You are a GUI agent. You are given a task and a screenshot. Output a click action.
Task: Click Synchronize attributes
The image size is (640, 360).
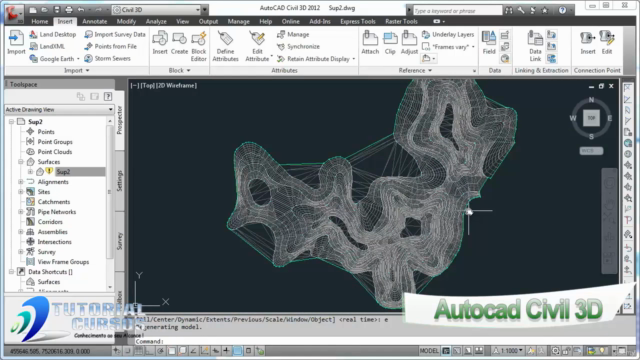pos(298,47)
